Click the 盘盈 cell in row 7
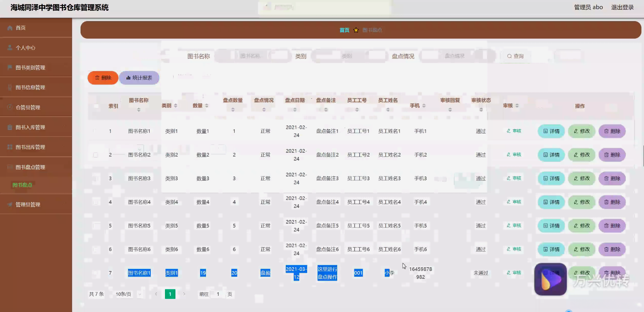This screenshot has width=644, height=312. point(265,273)
